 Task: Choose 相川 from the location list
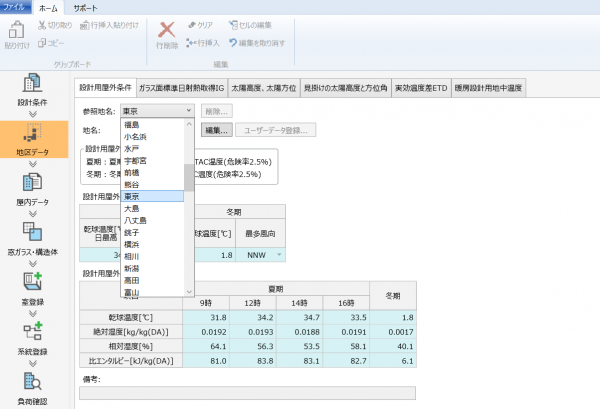(152, 256)
